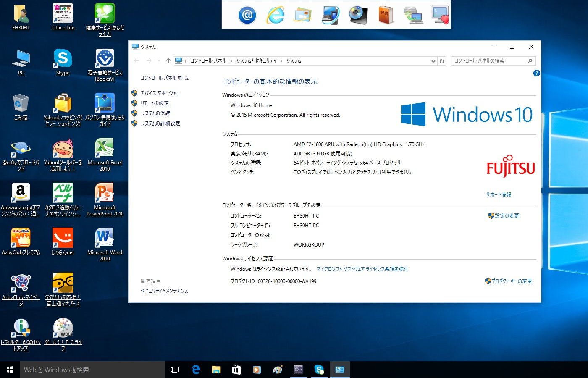Click the @ mail icon in launcher bar
Screen dimensions: 588x378
pyautogui.click(x=247, y=15)
